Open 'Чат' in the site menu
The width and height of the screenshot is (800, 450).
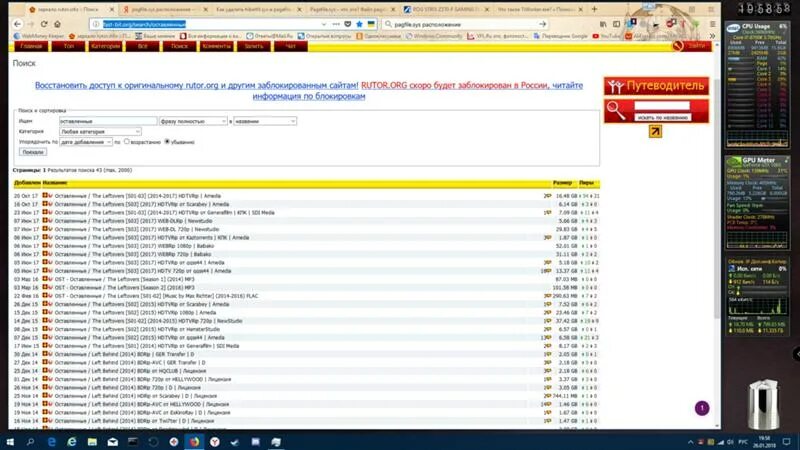click(x=290, y=46)
